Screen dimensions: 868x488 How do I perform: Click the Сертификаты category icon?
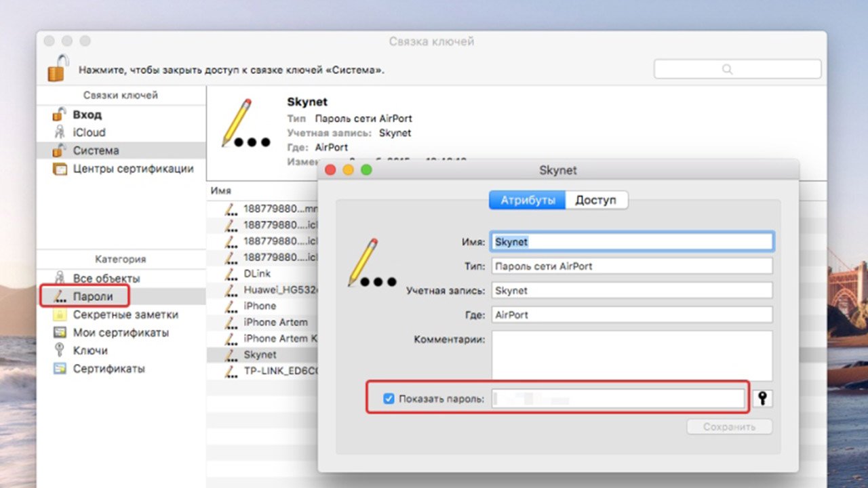(x=60, y=369)
